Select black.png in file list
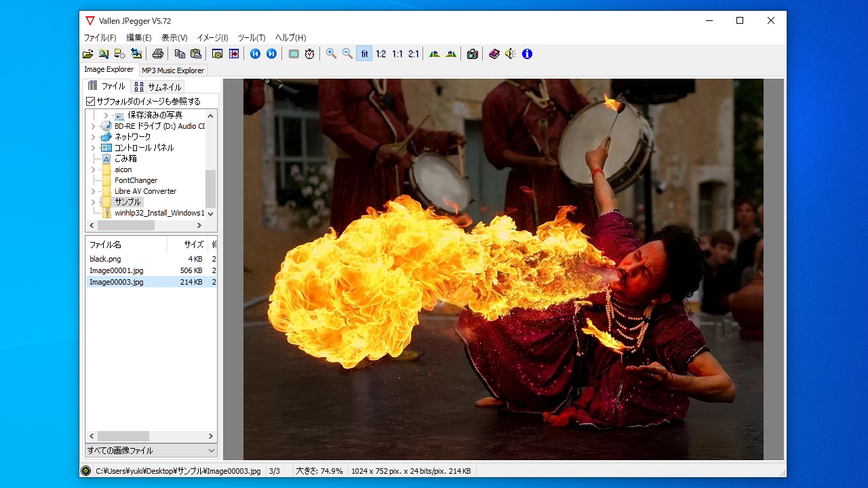The height and width of the screenshot is (488, 868). [105, 259]
